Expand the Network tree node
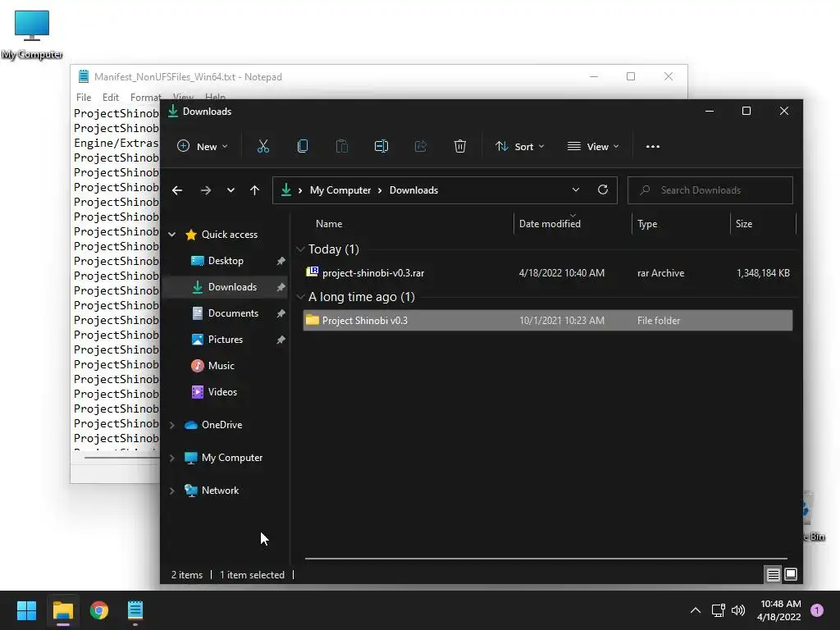This screenshot has height=630, width=840. click(x=172, y=491)
